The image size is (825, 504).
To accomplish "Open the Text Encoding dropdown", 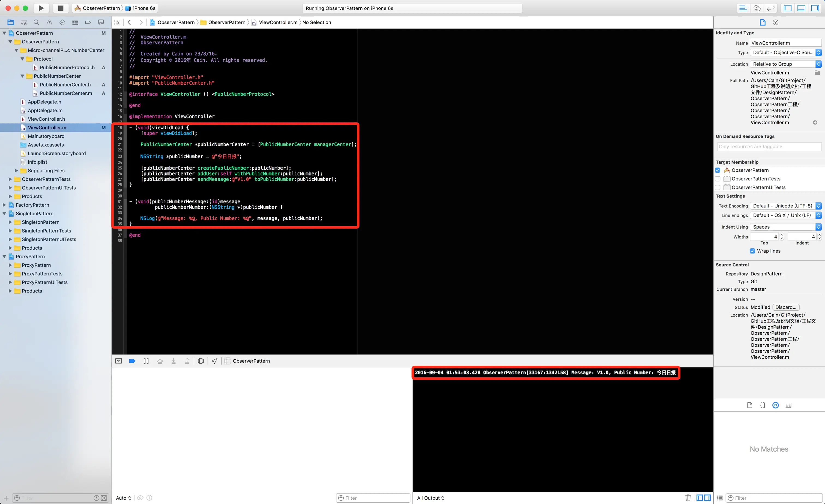I will click(785, 206).
